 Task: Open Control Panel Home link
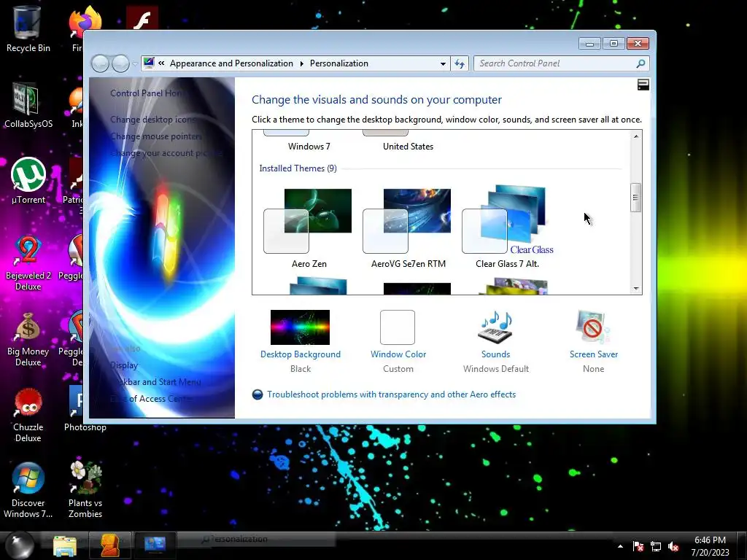147,93
